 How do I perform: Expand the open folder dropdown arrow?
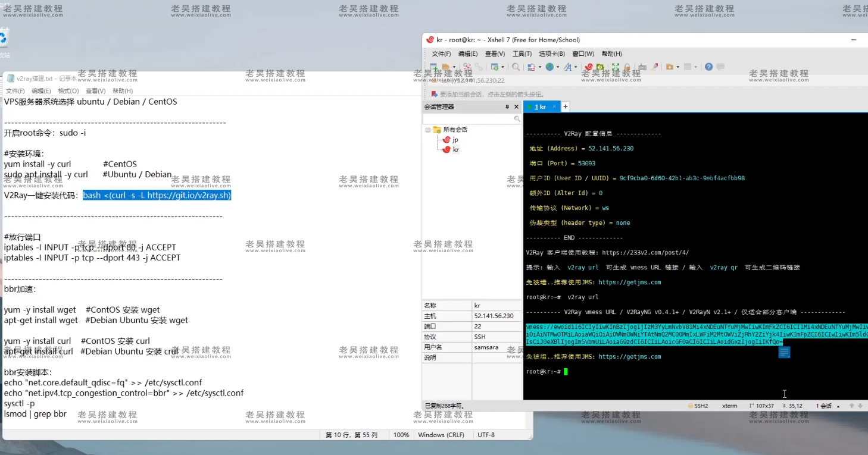(x=454, y=67)
